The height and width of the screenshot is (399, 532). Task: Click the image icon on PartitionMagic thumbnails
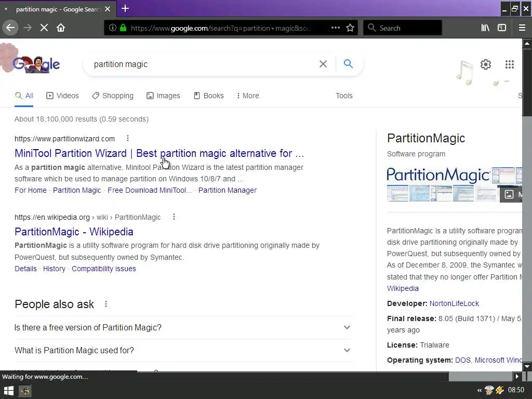pyautogui.click(x=509, y=194)
